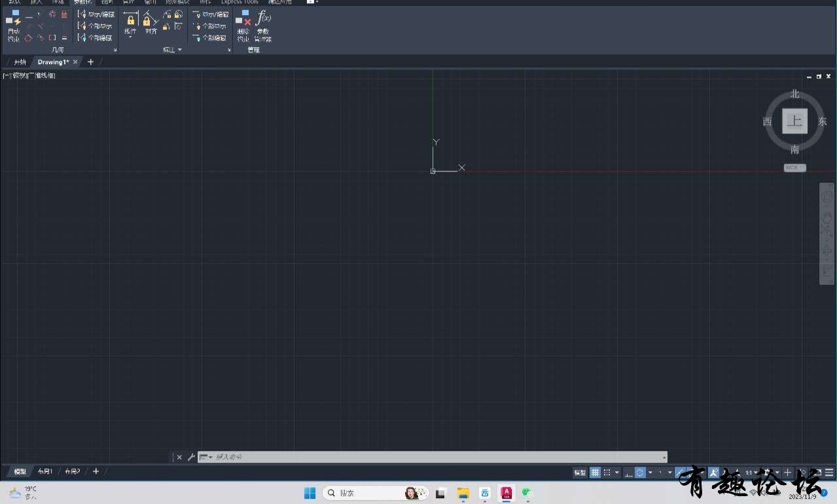Close the Drawing1* tab
Screen dimensions: 837x504
[x=75, y=62]
